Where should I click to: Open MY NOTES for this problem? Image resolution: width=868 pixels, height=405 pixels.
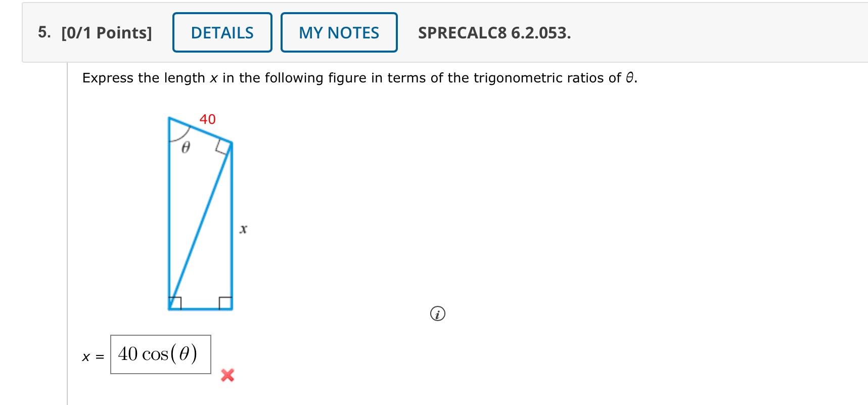pos(339,32)
